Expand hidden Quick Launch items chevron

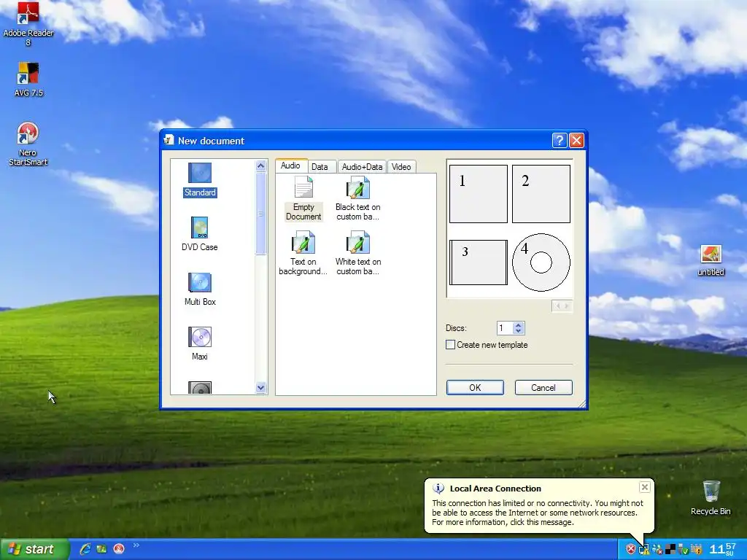[136, 545]
